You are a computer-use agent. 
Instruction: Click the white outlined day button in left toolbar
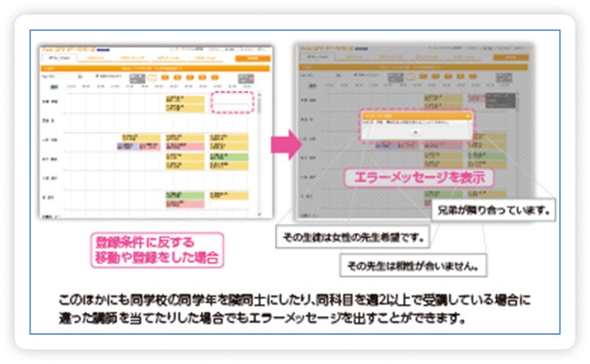coord(153,76)
